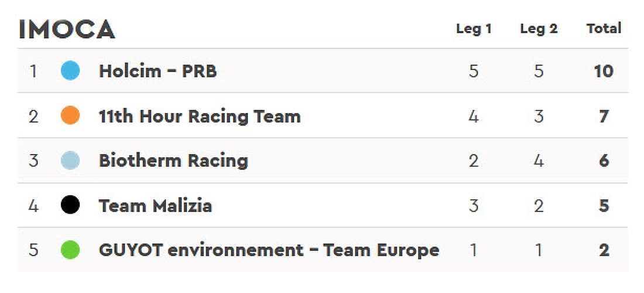Select the Biotherm Racing team name
644x293 pixels.
pyautogui.click(x=173, y=161)
